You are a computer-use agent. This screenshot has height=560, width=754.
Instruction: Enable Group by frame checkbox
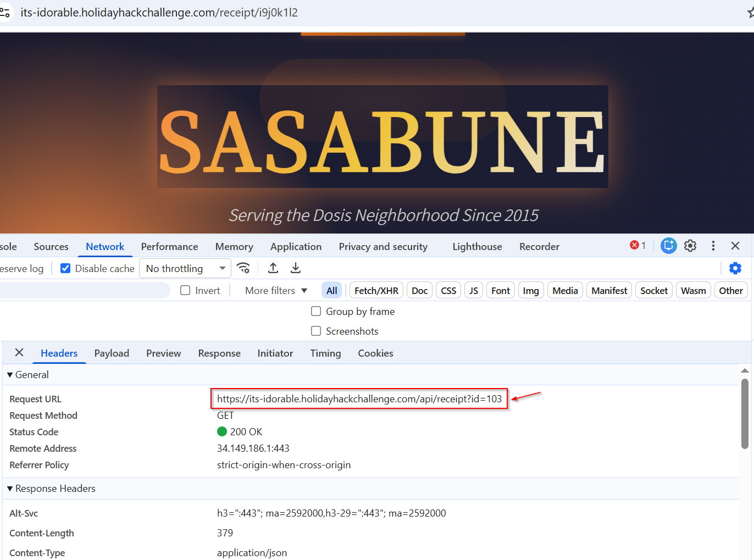point(316,312)
